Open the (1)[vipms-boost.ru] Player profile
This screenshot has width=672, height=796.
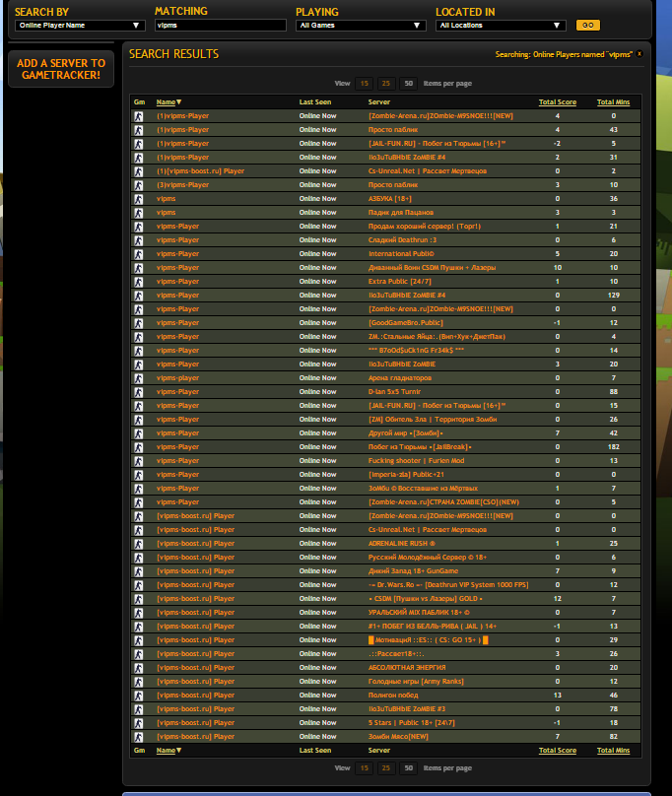(x=201, y=171)
